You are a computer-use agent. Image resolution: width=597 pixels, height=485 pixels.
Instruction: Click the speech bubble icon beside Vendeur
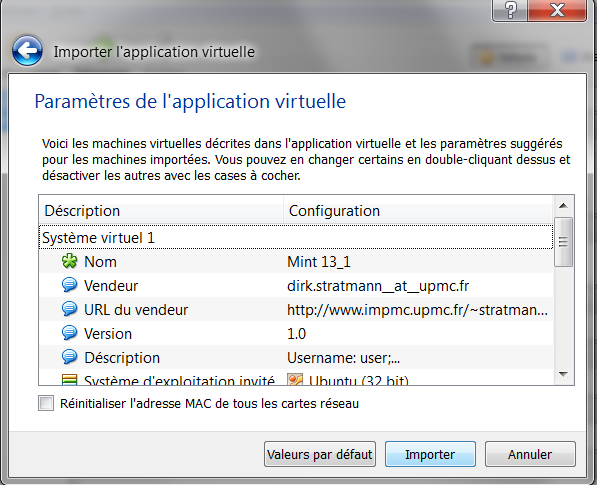pyautogui.click(x=69, y=285)
